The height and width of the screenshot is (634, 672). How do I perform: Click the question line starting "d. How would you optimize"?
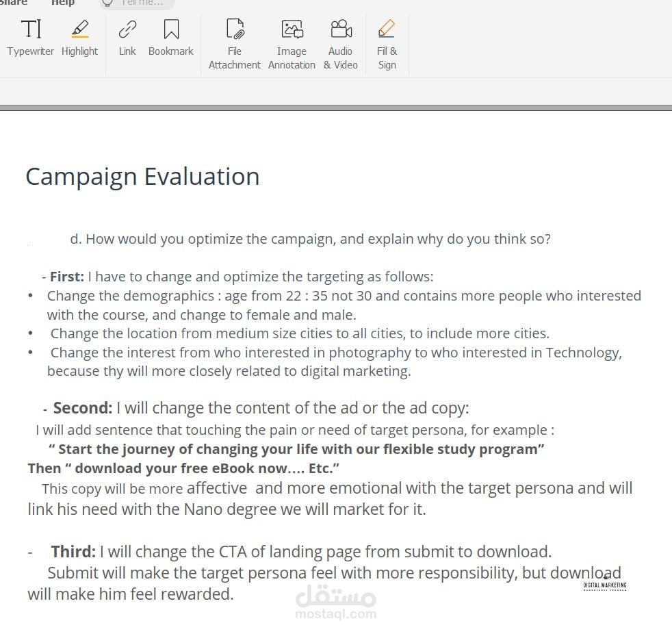click(x=310, y=239)
